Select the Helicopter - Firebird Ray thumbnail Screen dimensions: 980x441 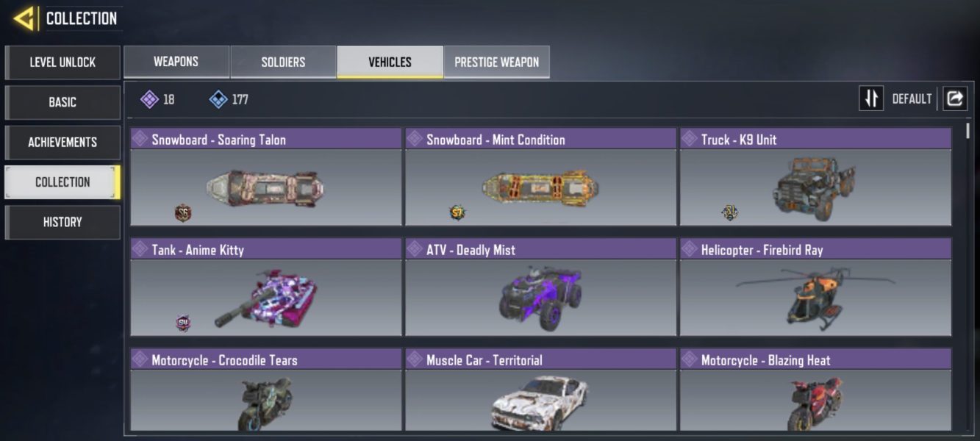[815, 297]
